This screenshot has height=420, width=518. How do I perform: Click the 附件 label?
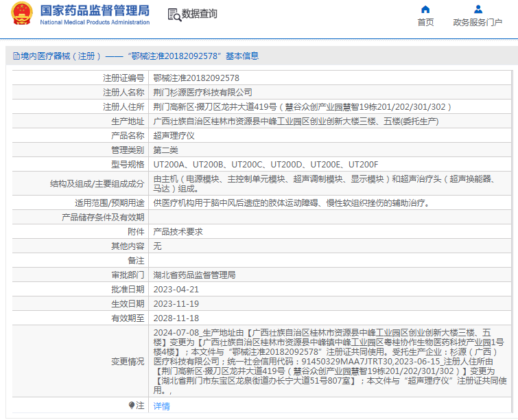tap(136, 232)
